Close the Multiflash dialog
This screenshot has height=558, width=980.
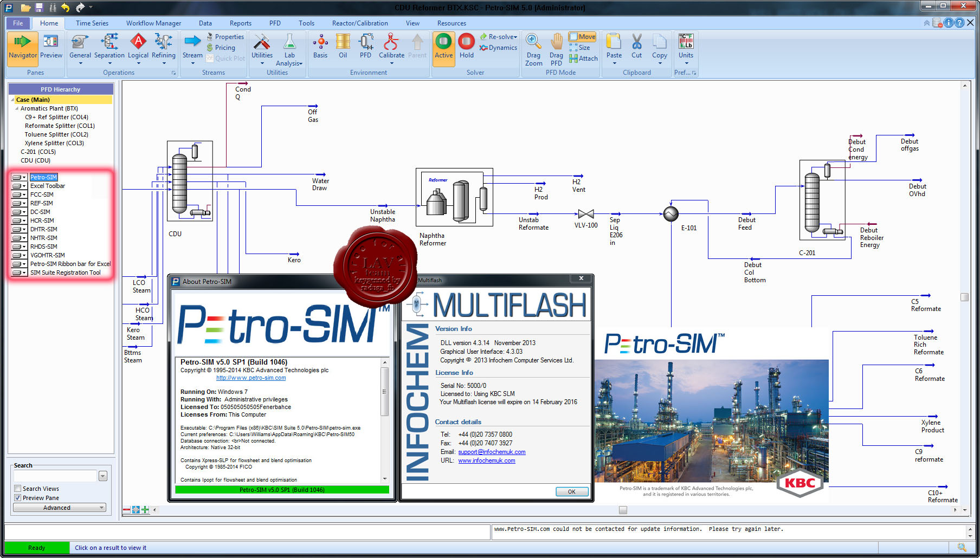click(581, 278)
